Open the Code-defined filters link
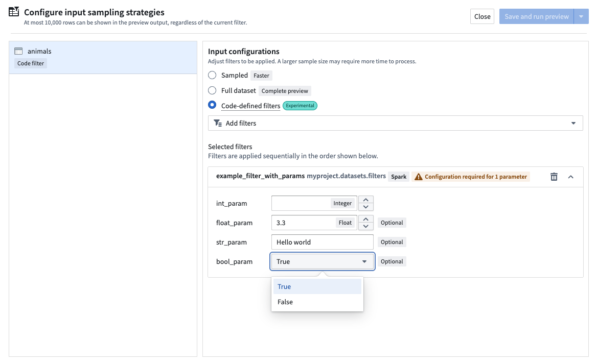The image size is (597, 364). tap(250, 105)
